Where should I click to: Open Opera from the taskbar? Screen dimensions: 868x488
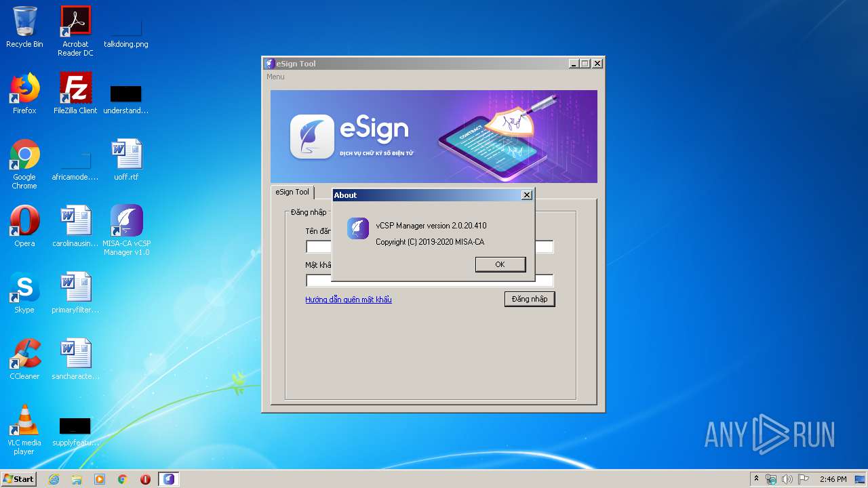point(145,479)
